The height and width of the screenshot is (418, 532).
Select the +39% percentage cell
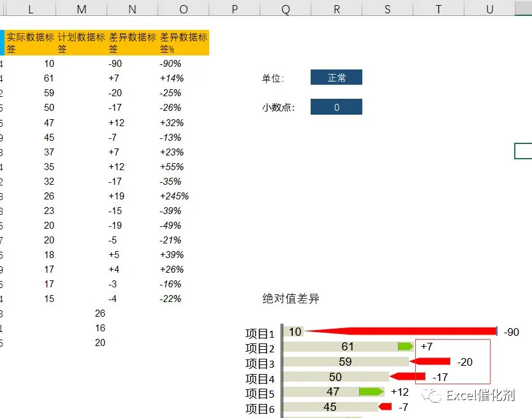pos(184,255)
